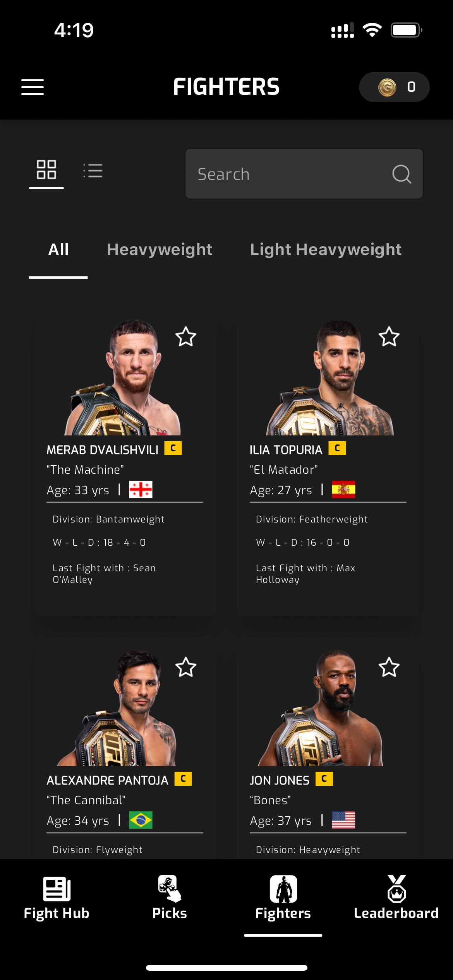Open the Picks section
Viewport: 453px width, 980px height.
click(x=170, y=898)
